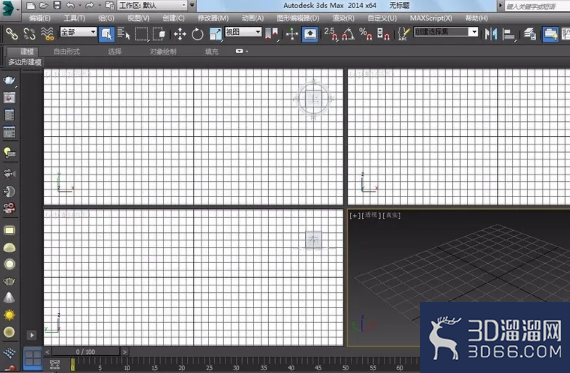The width and height of the screenshot is (570, 373).
Task: Click the 真实 shading label in perspective viewport
Action: click(x=392, y=216)
